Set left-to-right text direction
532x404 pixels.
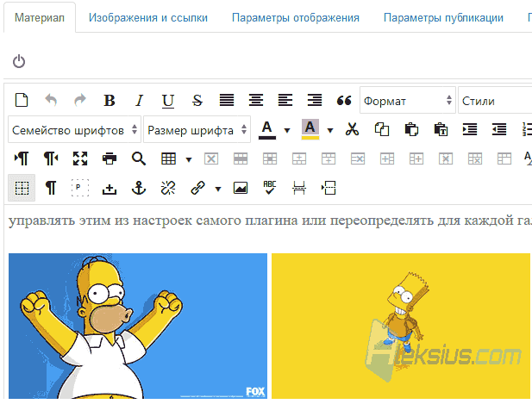click(22, 158)
